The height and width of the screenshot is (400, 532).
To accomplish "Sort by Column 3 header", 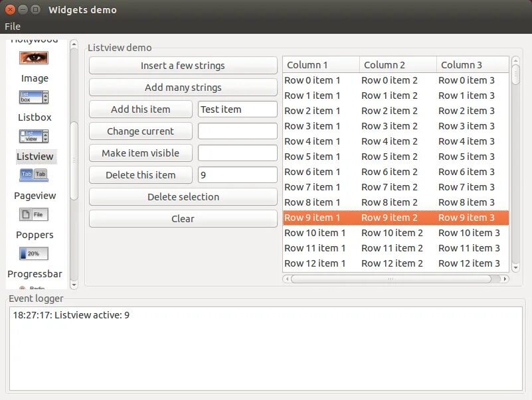I will coord(473,65).
